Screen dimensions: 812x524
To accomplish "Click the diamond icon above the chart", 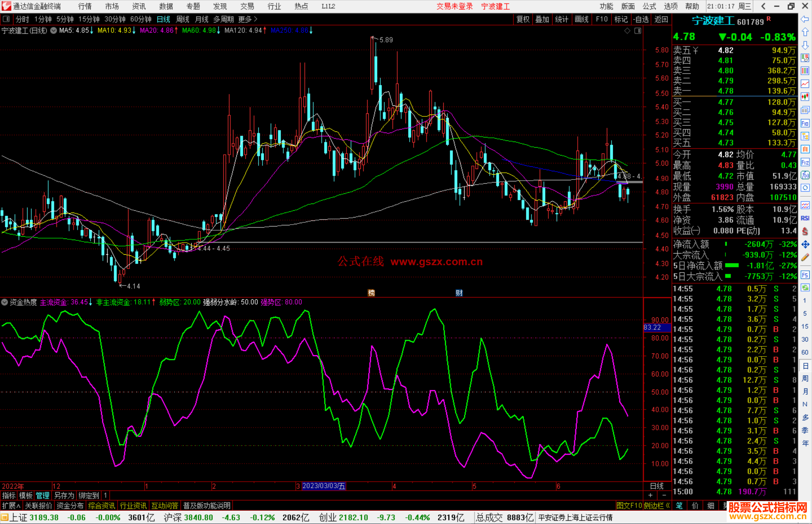I will (627, 31).
